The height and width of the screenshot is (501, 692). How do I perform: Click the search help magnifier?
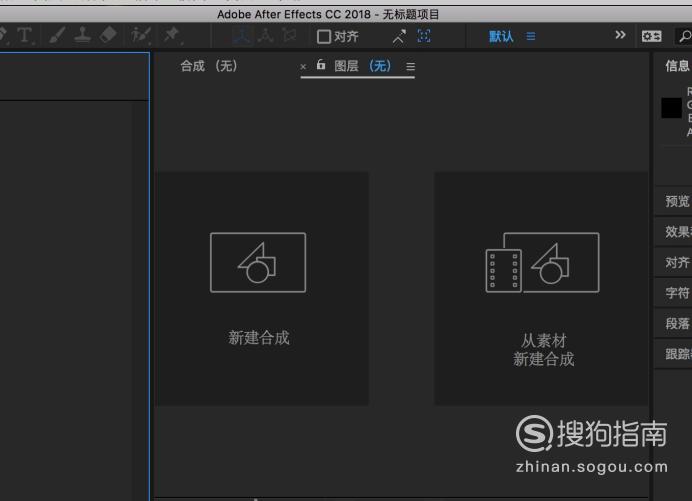tap(685, 36)
